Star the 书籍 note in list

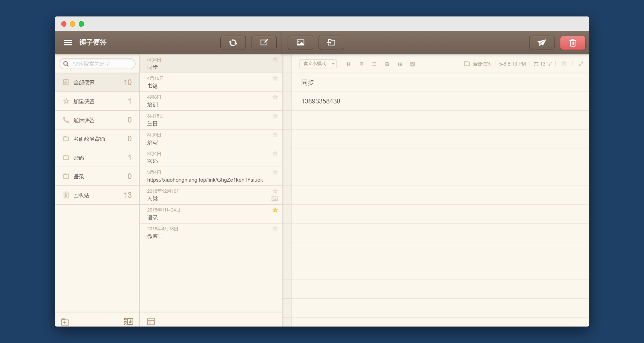tap(275, 78)
